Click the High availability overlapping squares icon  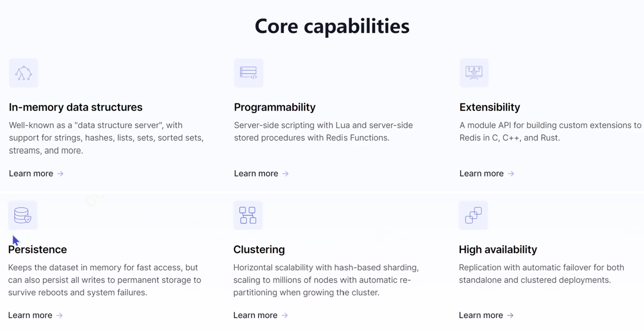tap(473, 215)
